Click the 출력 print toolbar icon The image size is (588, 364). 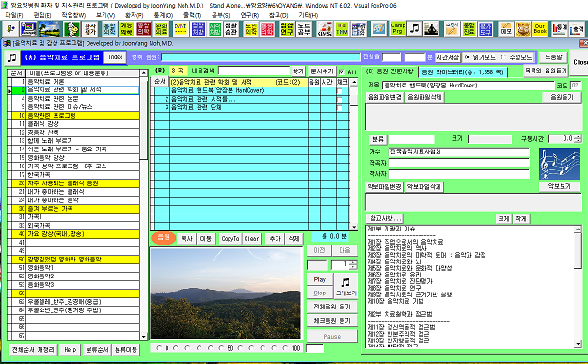(x=577, y=28)
